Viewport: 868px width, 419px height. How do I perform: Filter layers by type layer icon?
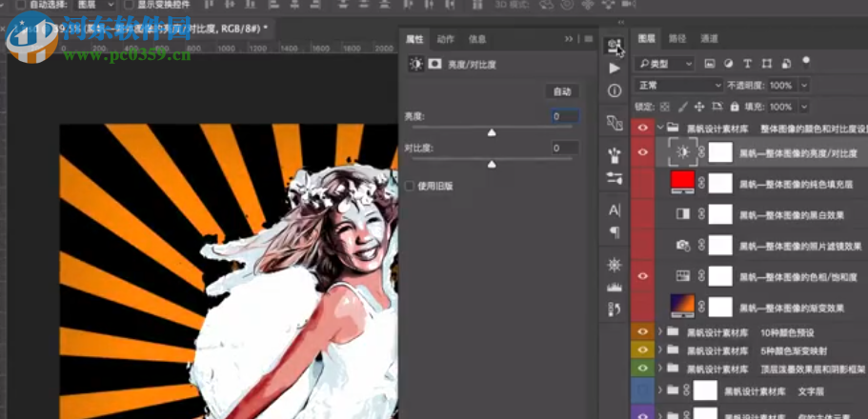click(747, 64)
